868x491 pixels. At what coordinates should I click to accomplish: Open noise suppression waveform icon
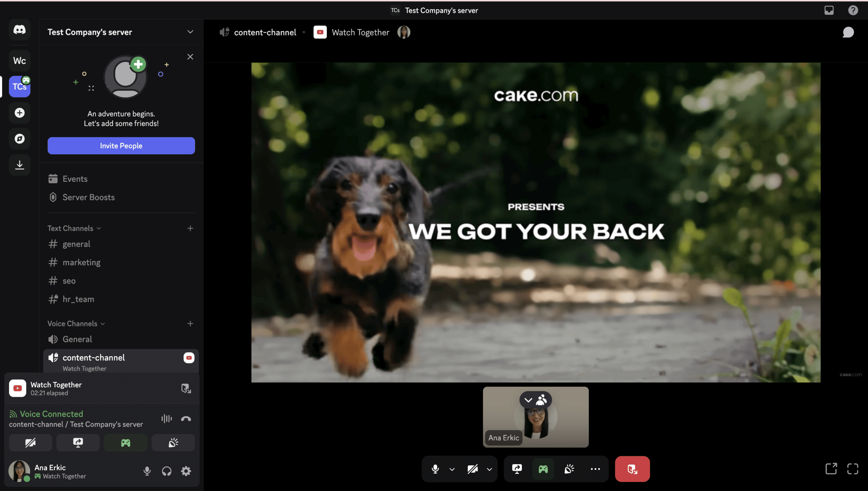point(166,419)
